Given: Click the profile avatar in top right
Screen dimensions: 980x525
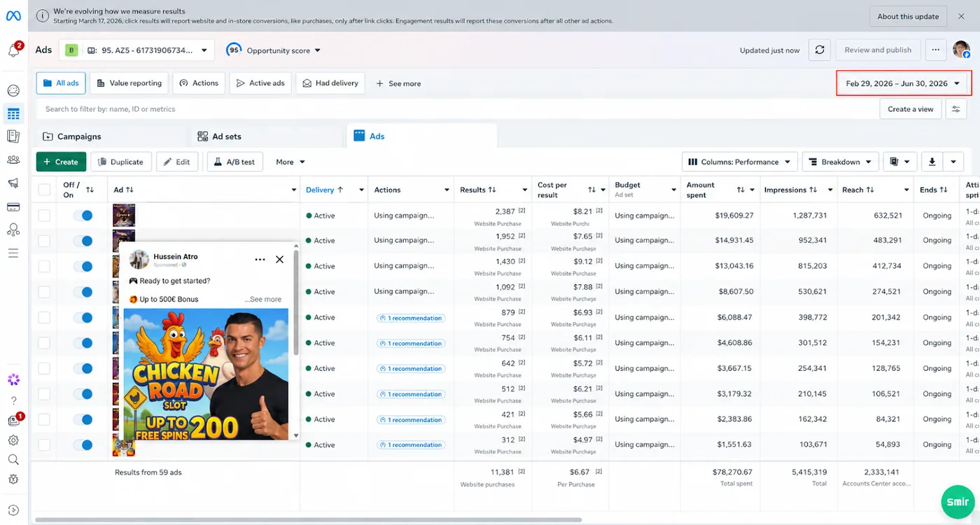Looking at the screenshot, I should pyautogui.click(x=961, y=50).
